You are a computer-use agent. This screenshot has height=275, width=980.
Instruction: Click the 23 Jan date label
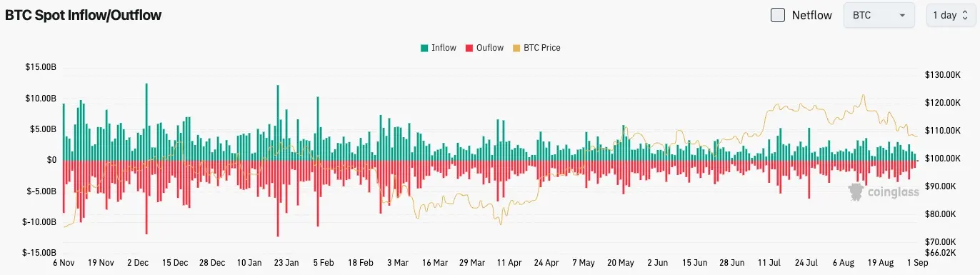[286, 262]
